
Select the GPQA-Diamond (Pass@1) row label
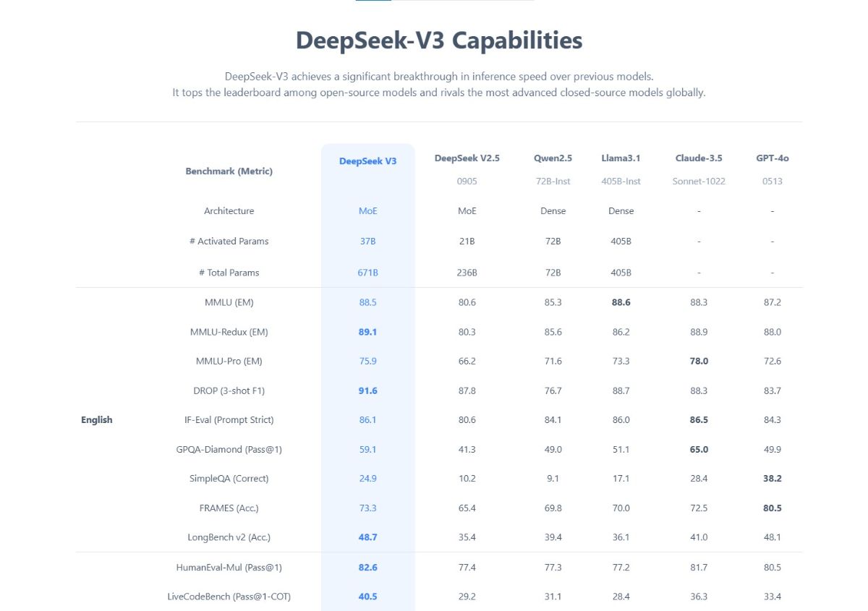click(229, 450)
